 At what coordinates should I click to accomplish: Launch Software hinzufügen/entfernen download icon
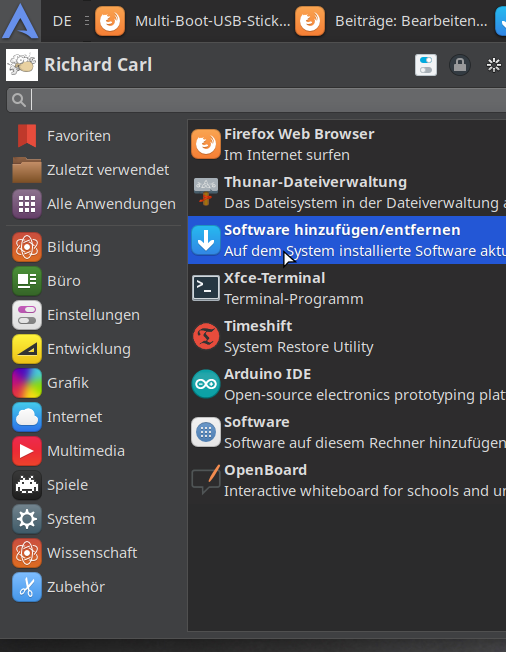click(x=206, y=240)
